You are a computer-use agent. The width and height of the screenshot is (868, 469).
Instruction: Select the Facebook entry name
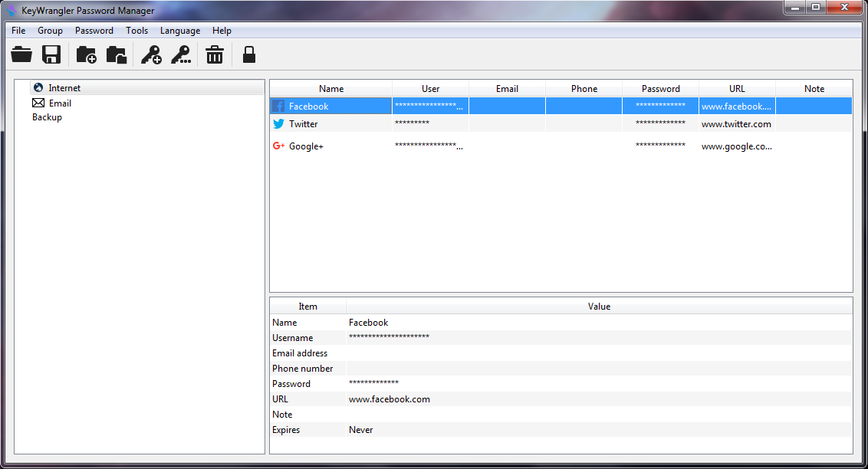(308, 107)
